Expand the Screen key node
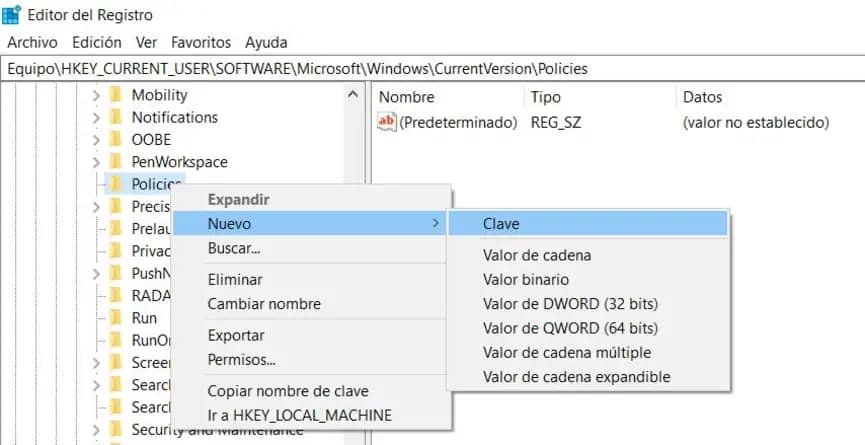 point(97,363)
